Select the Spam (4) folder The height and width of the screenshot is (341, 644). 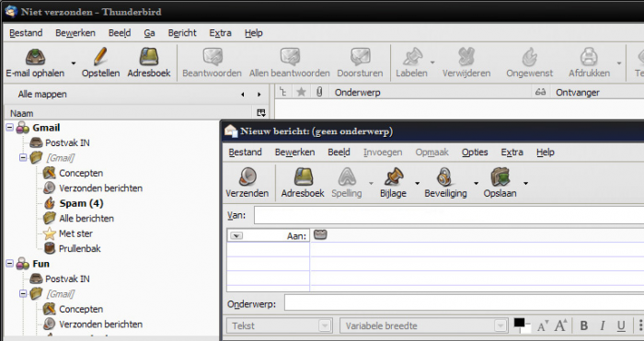(81, 203)
